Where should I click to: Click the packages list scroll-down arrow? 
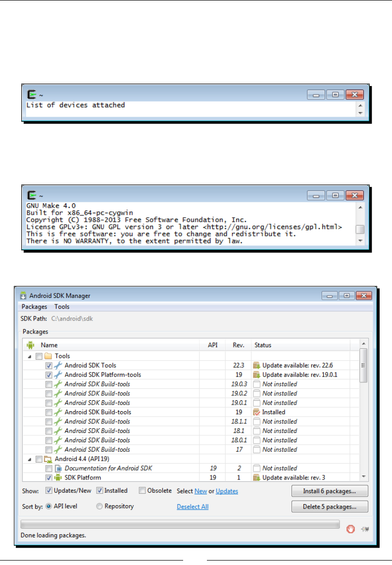[x=363, y=477]
